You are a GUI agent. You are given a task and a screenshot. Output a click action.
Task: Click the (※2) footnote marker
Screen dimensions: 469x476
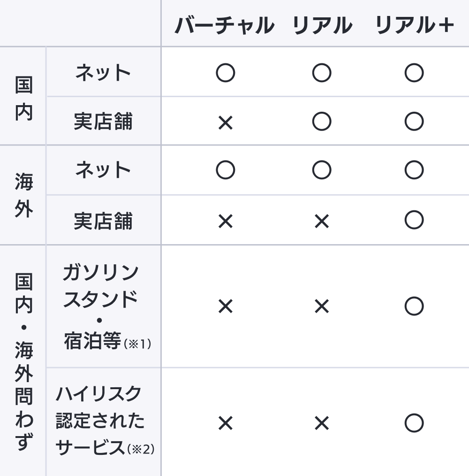141,449
